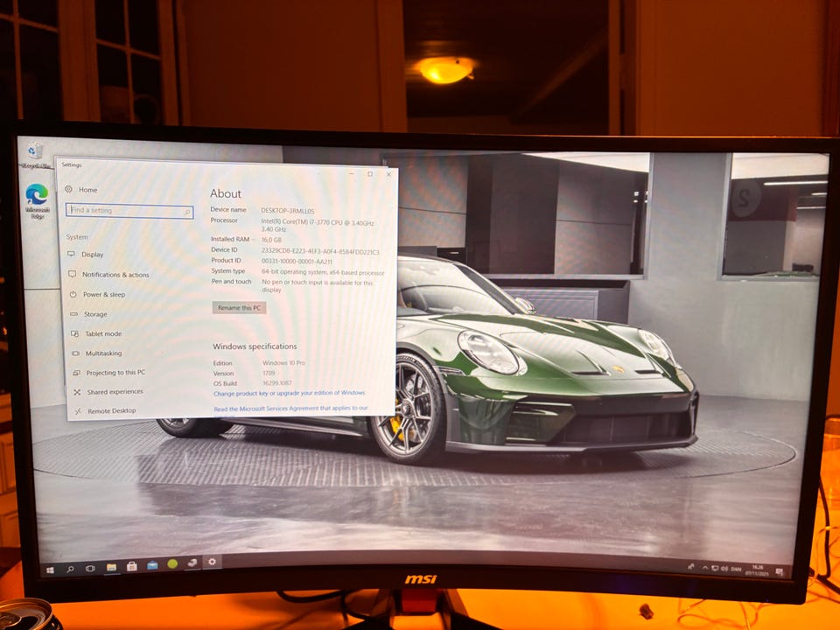Image resolution: width=840 pixels, height=630 pixels.
Task: Click the Home gear icon in Settings
Action: coord(68,189)
